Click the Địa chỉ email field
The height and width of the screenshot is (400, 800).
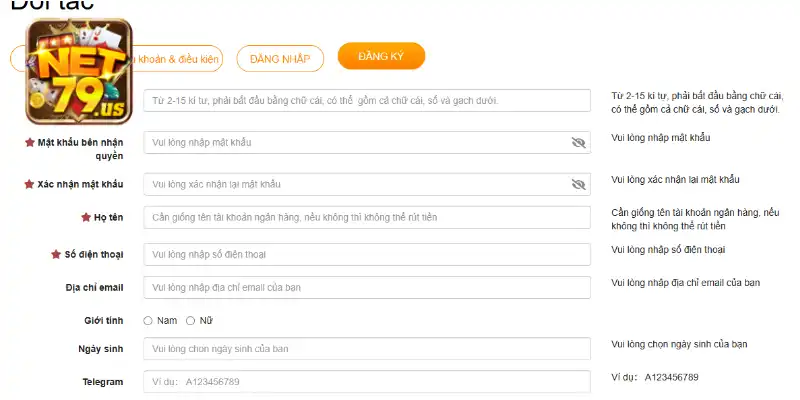367,287
